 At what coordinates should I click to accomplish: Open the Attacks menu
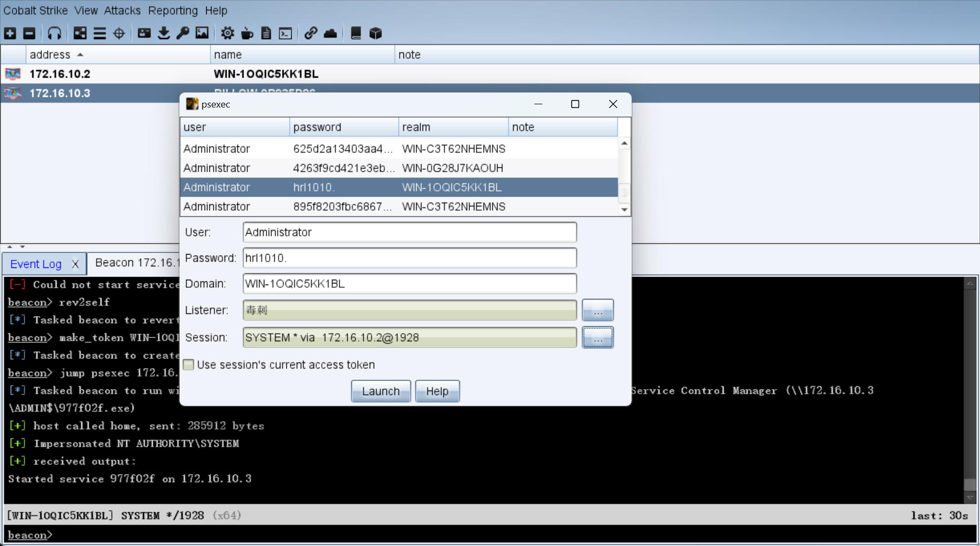[122, 10]
